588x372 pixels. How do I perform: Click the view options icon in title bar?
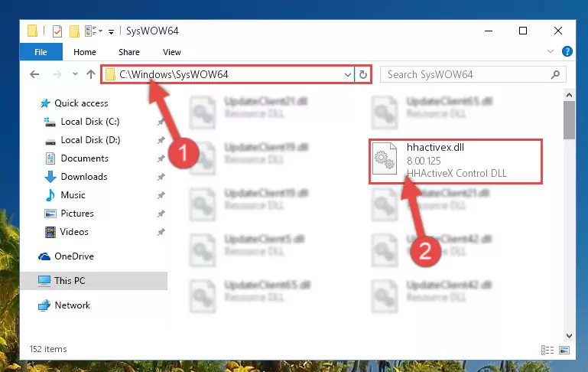[91, 31]
